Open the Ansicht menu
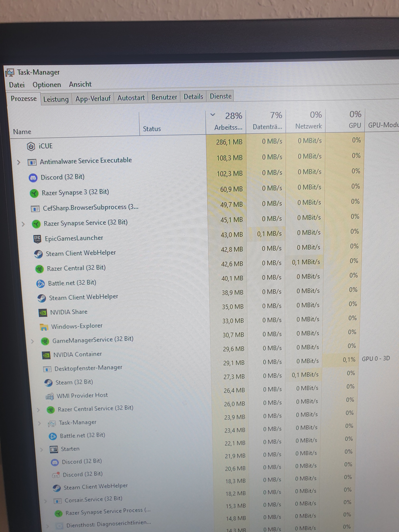The image size is (399, 532). point(80,84)
